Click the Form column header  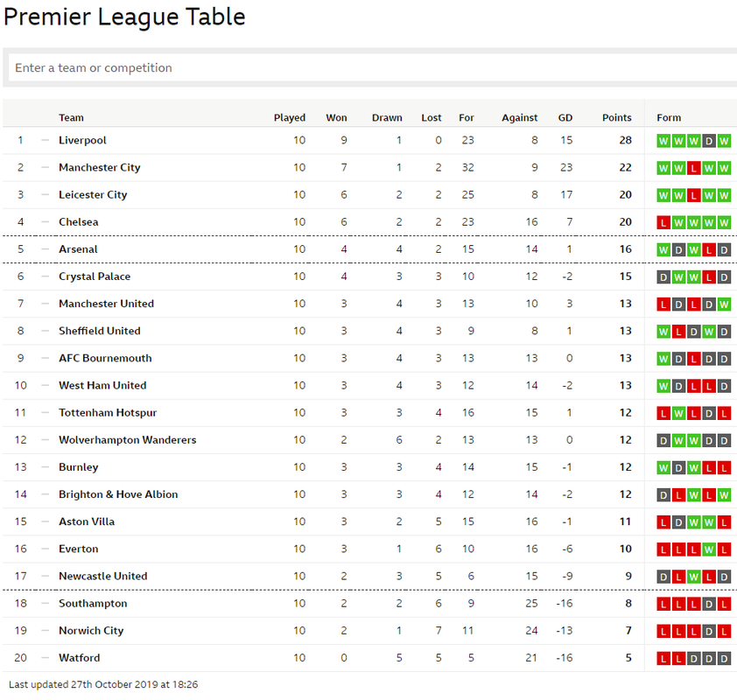pos(669,118)
